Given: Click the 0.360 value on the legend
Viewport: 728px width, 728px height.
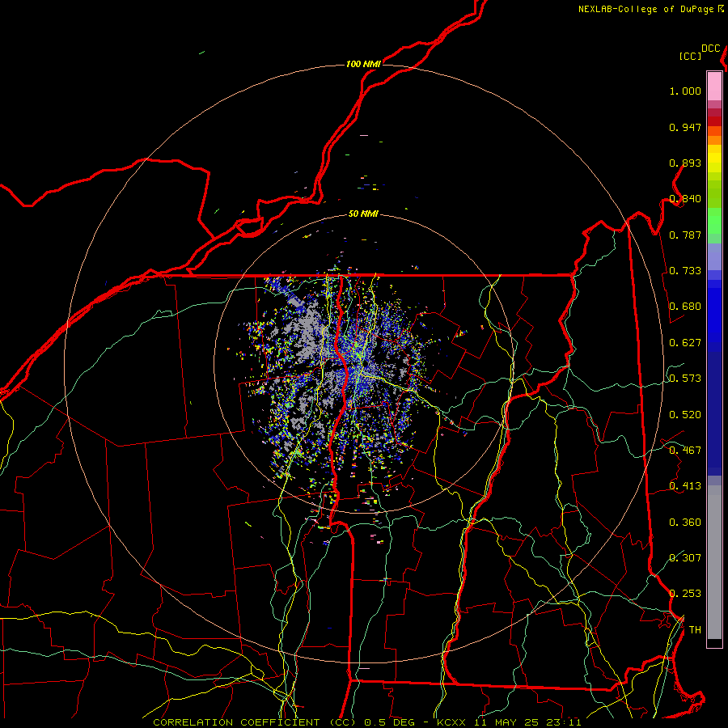Looking at the screenshot, I should click(685, 523).
